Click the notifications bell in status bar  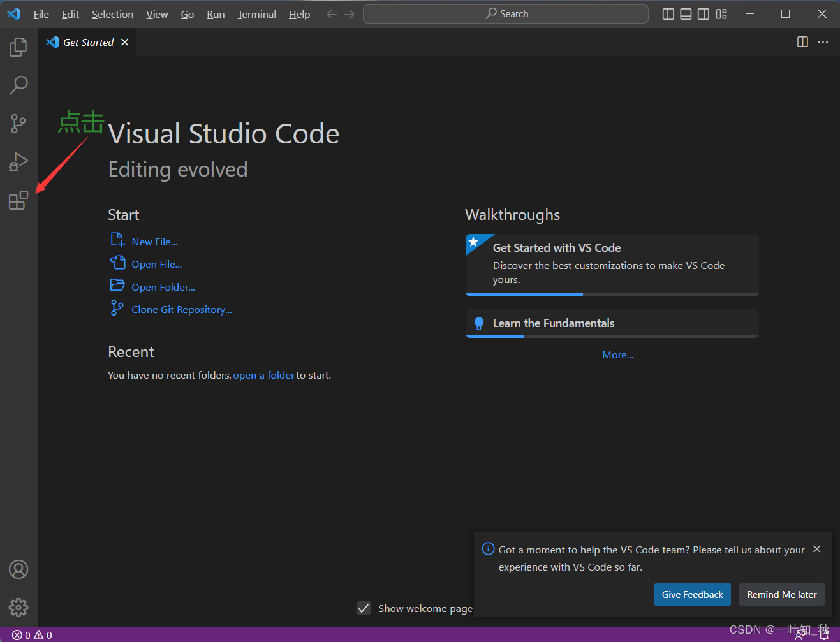(824, 634)
